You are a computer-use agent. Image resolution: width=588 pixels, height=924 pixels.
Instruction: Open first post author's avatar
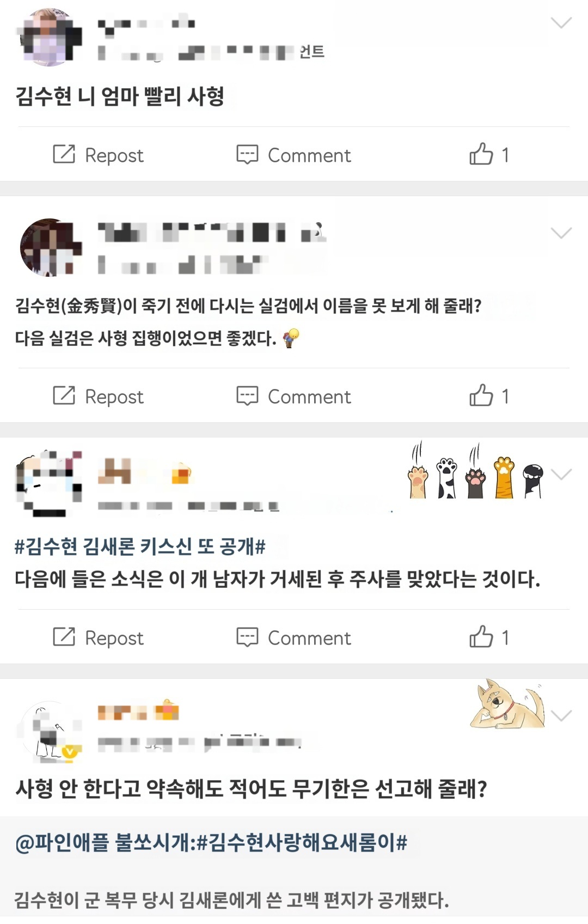(x=50, y=37)
